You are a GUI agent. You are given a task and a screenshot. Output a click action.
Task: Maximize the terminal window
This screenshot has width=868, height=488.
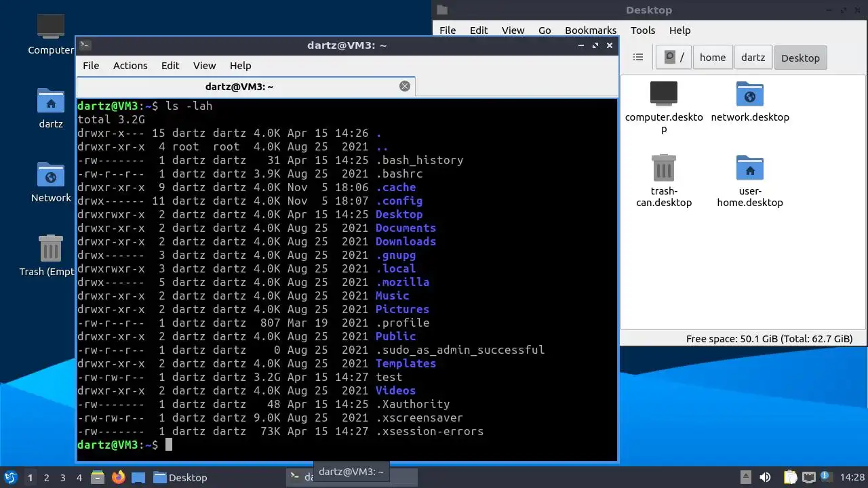point(595,45)
